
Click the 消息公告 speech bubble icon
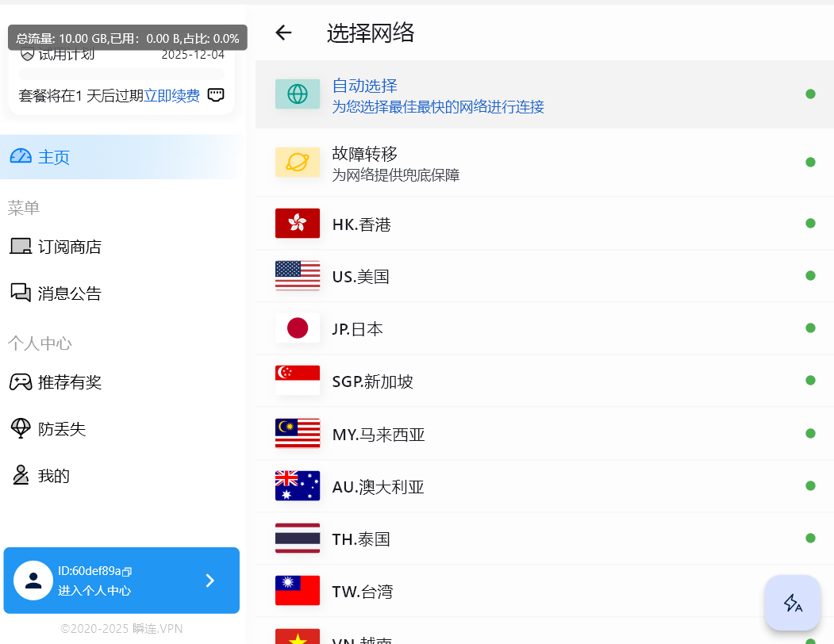click(x=21, y=293)
